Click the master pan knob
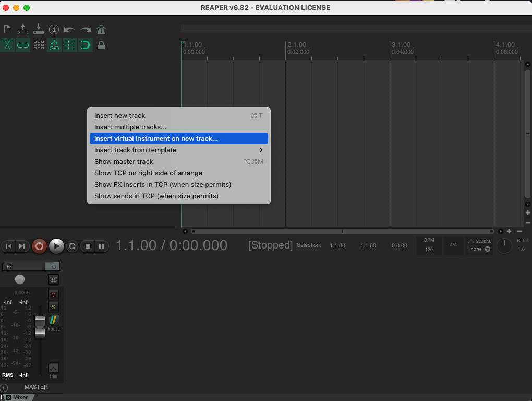The height and width of the screenshot is (401, 532). pyautogui.click(x=20, y=279)
